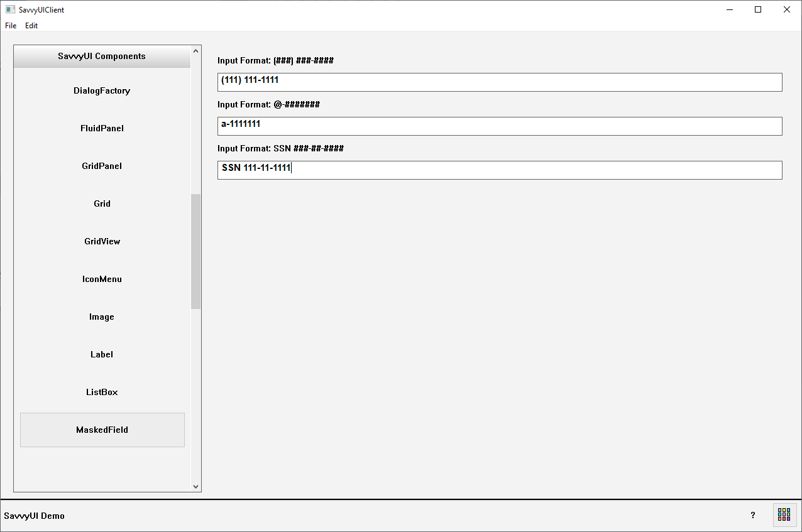802x532 pixels.
Task: Focus the phone number masked field
Action: point(499,82)
